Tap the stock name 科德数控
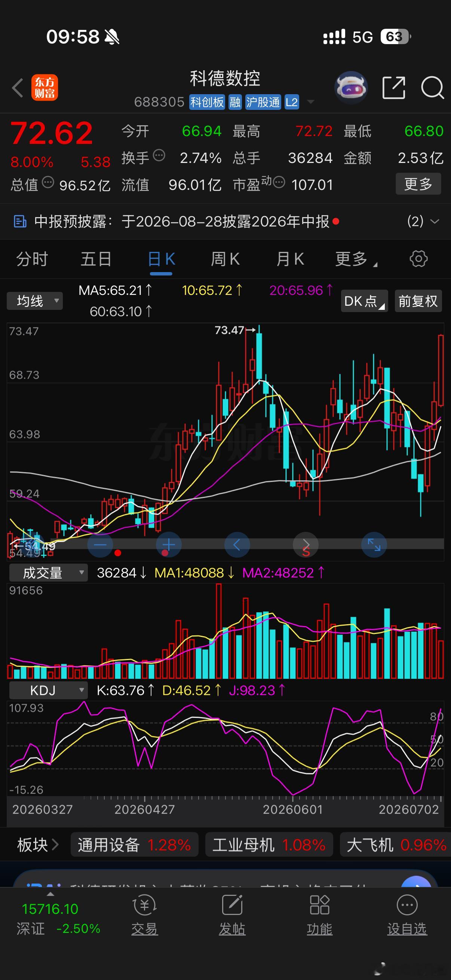Screen dimensions: 451x980 pyautogui.click(x=225, y=79)
